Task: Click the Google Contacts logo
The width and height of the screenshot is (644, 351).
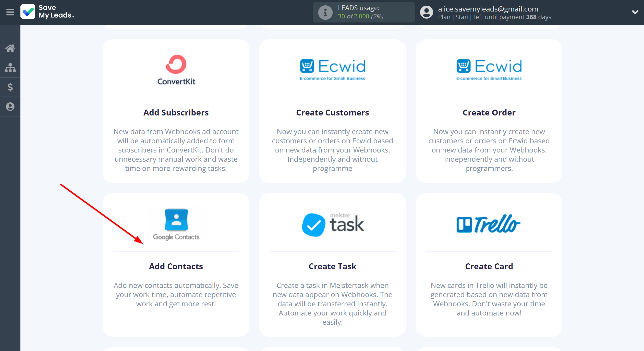Action: coord(176,224)
